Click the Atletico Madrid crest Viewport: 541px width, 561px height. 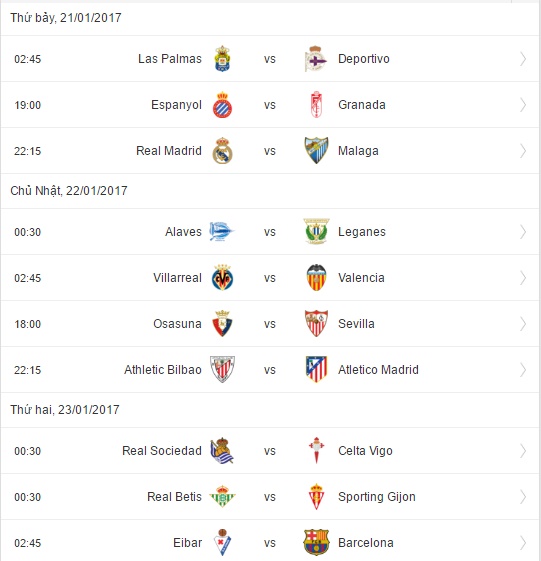point(316,369)
